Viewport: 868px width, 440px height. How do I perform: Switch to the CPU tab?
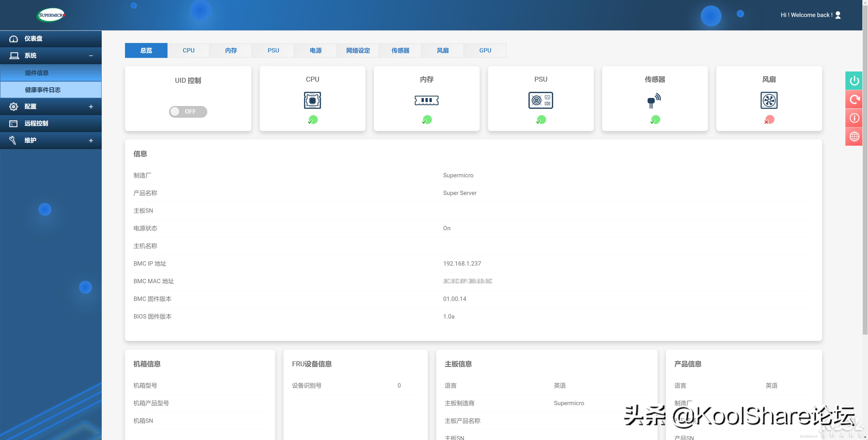point(188,50)
